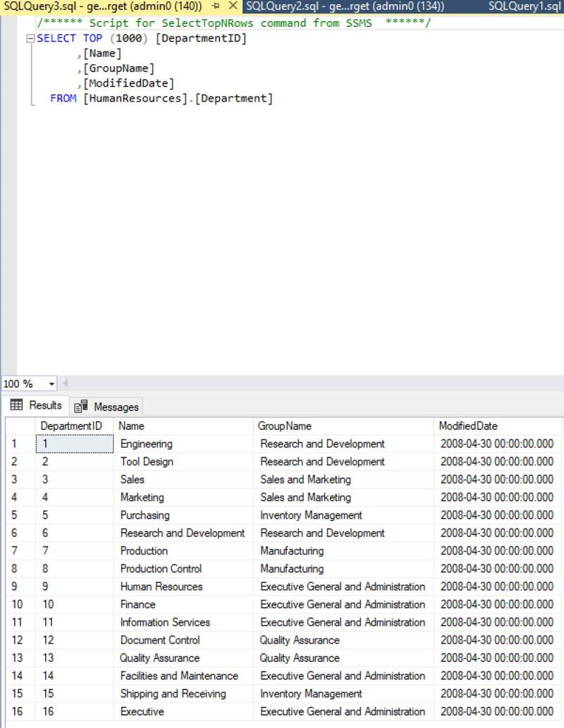
Task: Select DepartmentID cell with value 1
Action: [74, 444]
